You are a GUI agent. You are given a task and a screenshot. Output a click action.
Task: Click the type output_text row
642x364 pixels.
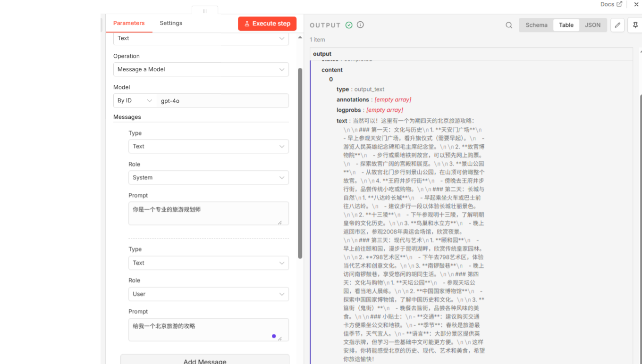tap(361, 89)
